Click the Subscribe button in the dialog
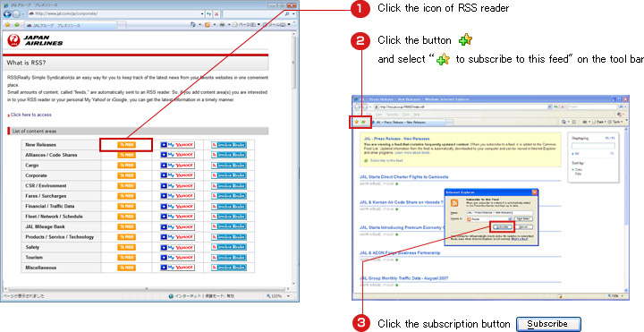644x332 pixels. 503,226
